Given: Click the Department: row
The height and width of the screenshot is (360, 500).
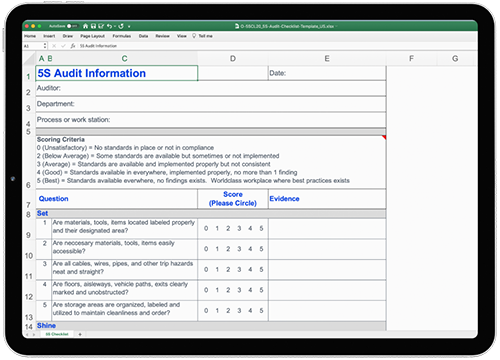Looking at the screenshot, I should pyautogui.click(x=211, y=104).
